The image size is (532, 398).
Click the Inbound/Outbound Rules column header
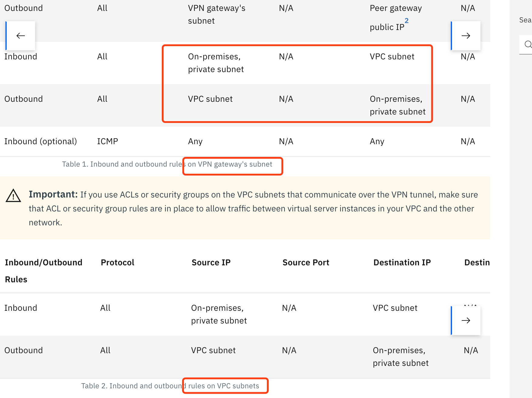click(x=43, y=270)
